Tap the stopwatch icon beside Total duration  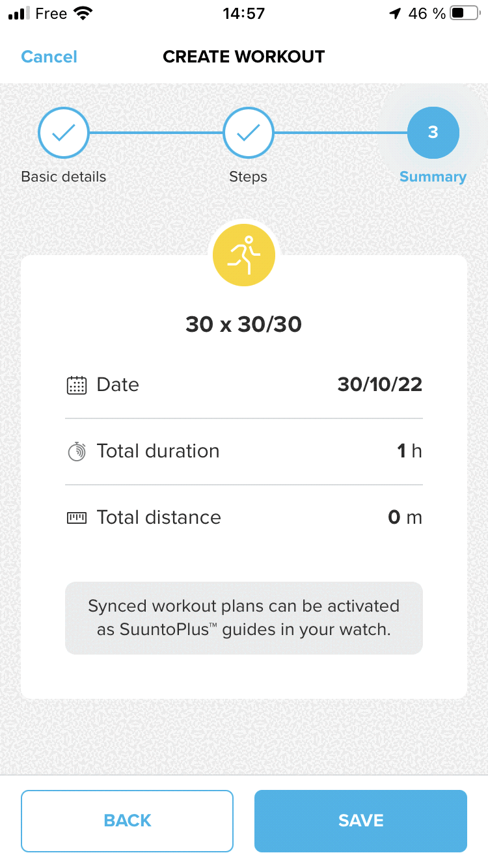point(77,452)
